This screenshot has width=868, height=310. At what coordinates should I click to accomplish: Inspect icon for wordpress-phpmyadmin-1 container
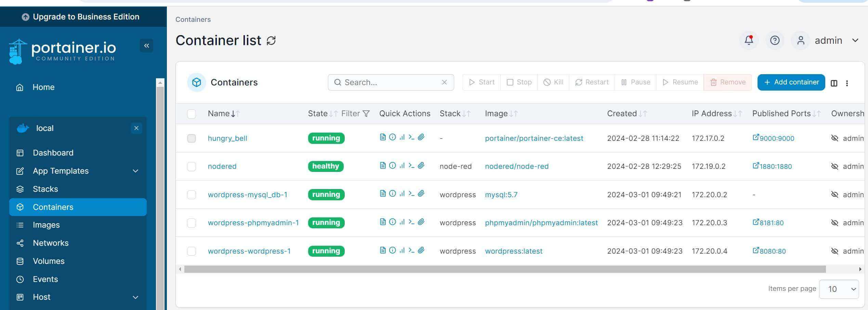tap(392, 222)
